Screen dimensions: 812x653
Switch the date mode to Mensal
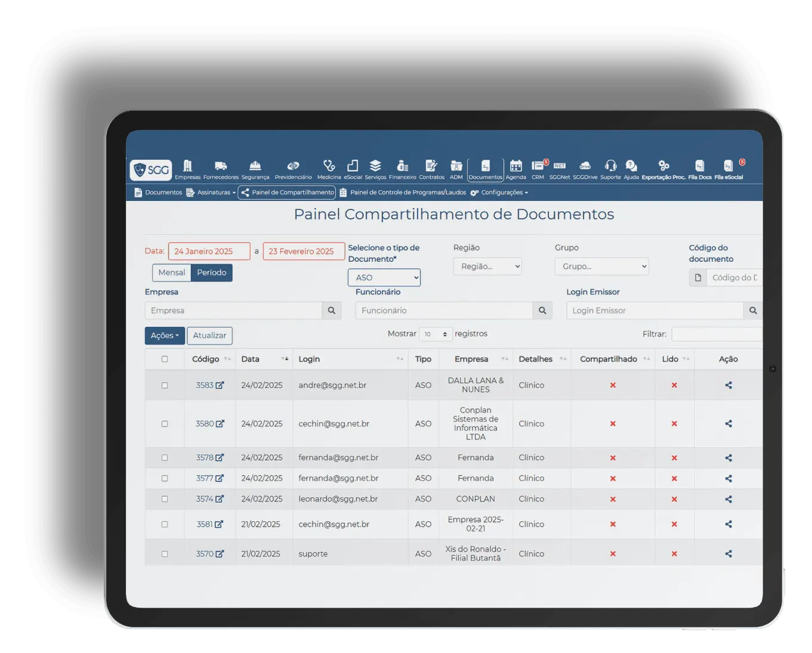172,273
